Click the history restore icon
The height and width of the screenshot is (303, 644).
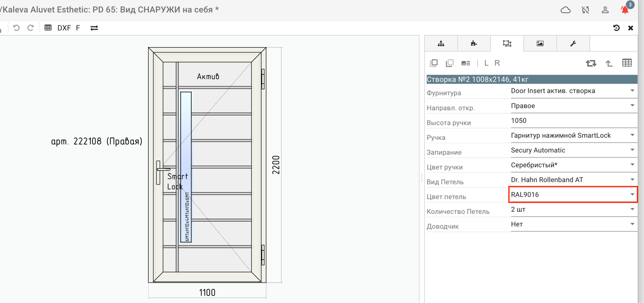click(x=616, y=28)
